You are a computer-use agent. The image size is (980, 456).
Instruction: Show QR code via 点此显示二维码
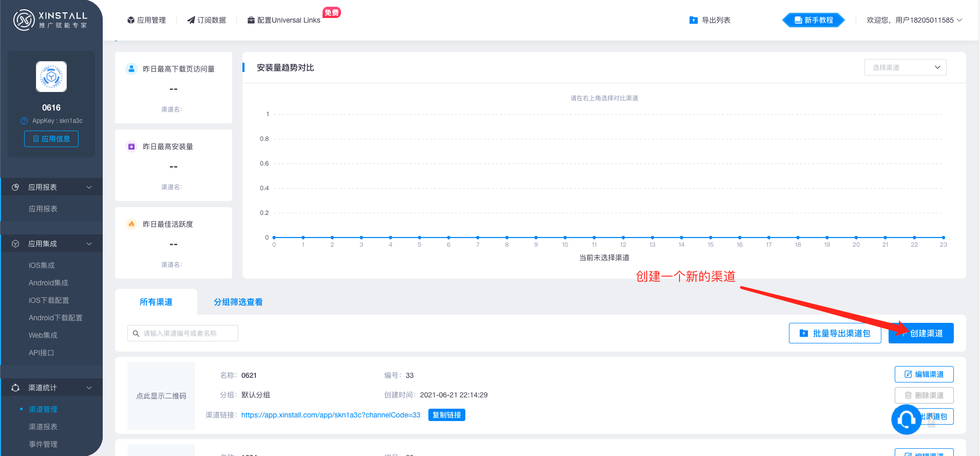point(161,396)
